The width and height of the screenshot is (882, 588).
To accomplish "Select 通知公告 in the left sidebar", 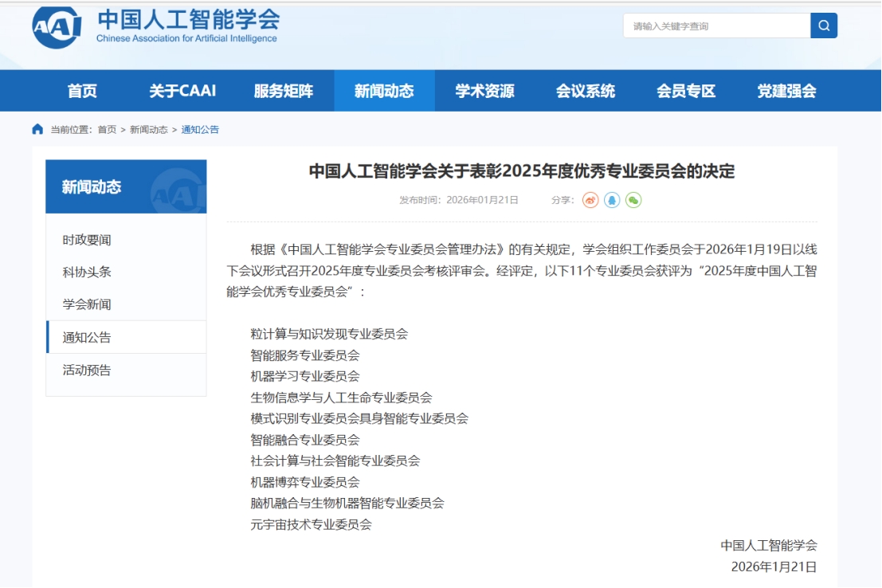I will (x=87, y=337).
